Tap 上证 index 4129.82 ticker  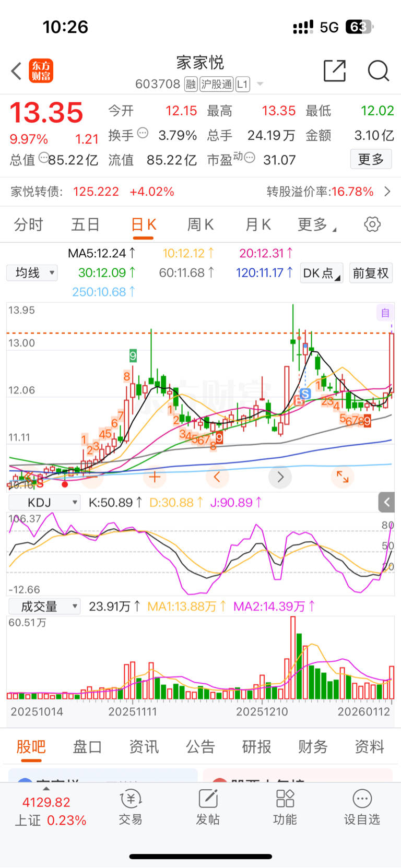[x=51, y=811]
